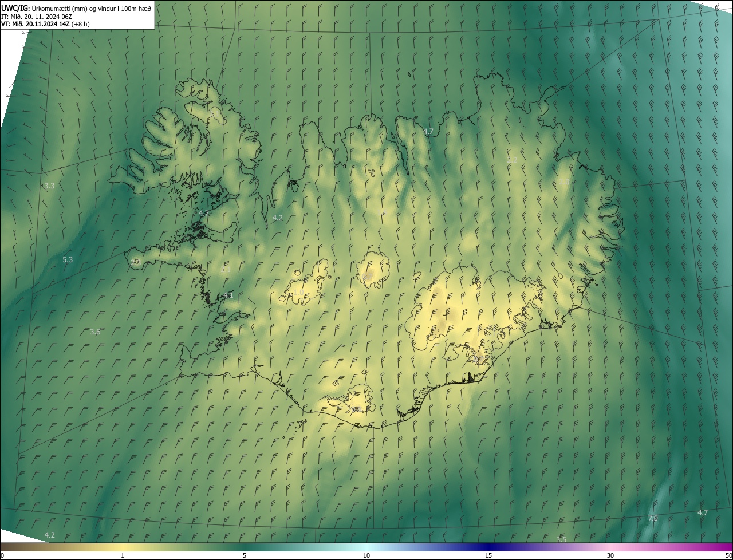The width and height of the screenshot is (733, 560).
Task: Click the '50' tick label on the colour scale
Action: point(728,555)
